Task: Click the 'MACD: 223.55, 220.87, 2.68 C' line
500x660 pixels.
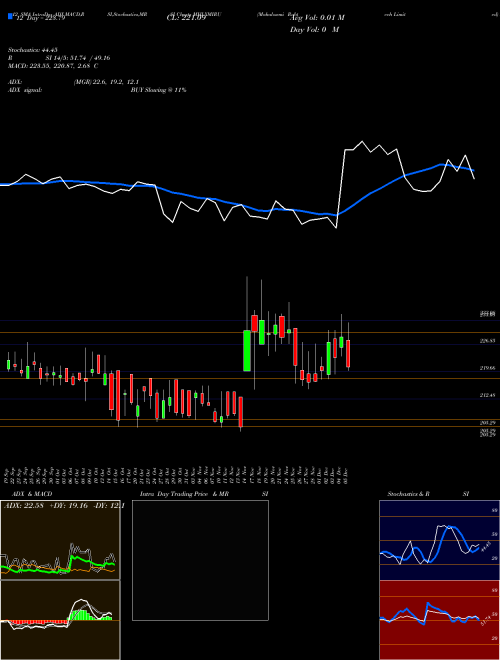Action: click(x=53, y=66)
